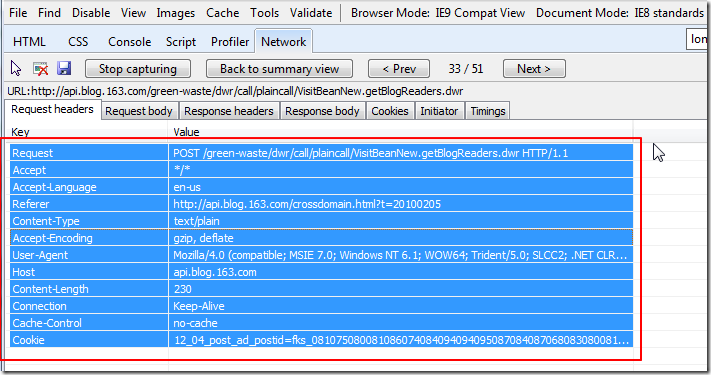Select the Accept-Encoding header row
711x375 pixels.
(x=321, y=238)
